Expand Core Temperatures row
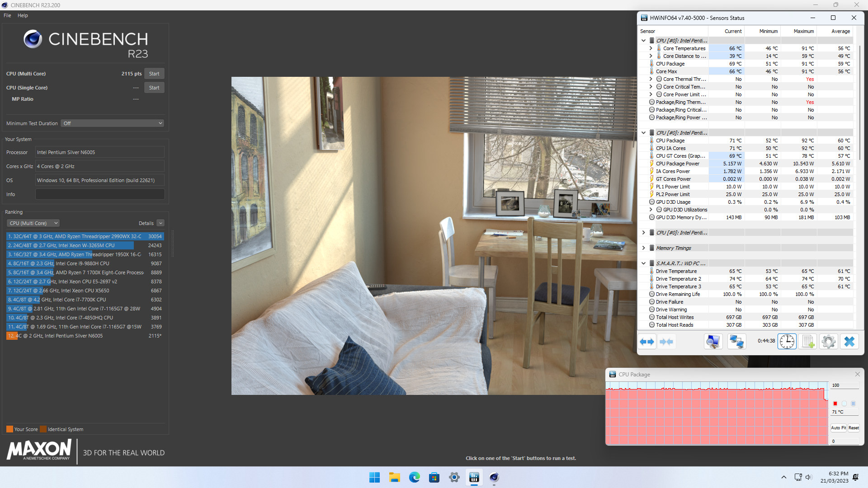Screen dimensions: 868x488 tap(651, 48)
